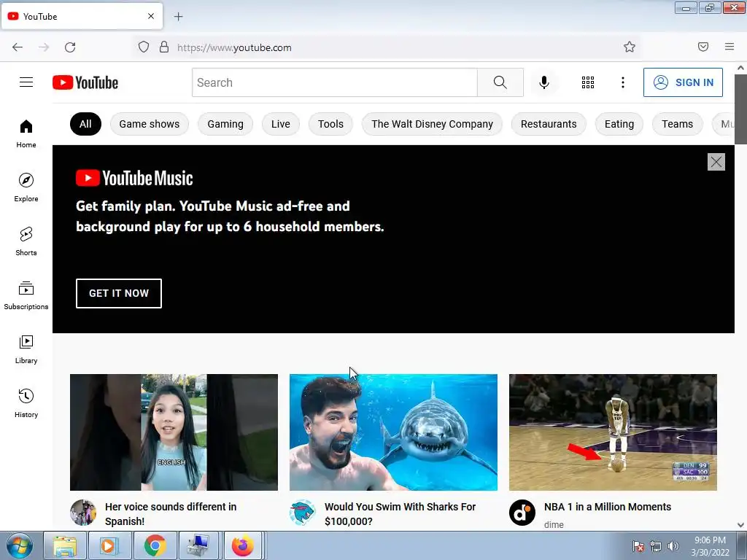Open the YouTube hamburger guide menu
Screen dimensions: 747x560
coord(26,82)
